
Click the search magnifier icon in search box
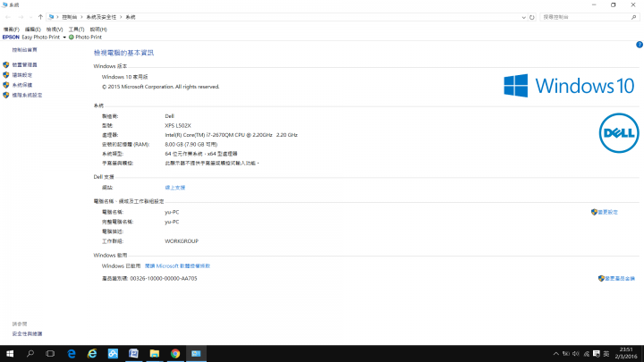[634, 17]
